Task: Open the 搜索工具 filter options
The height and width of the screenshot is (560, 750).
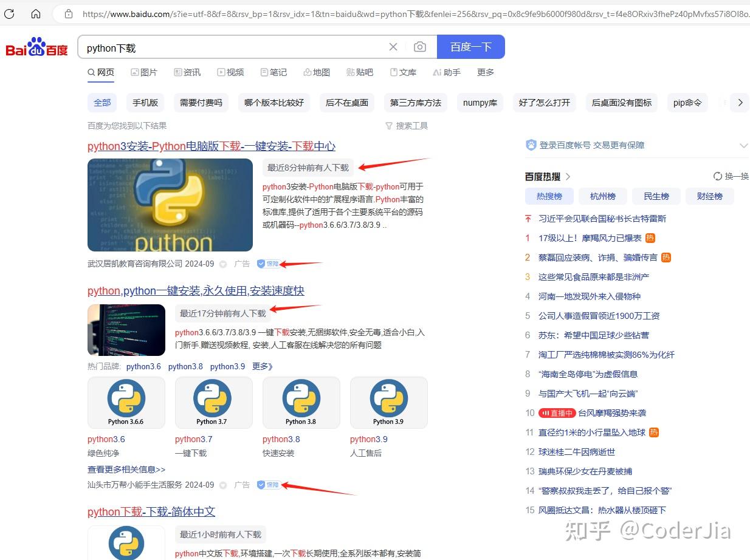Action: pyautogui.click(x=407, y=126)
